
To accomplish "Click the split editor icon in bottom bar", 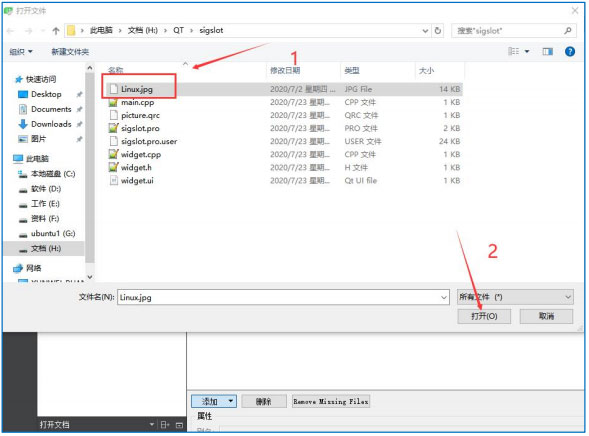I will point(165,425).
